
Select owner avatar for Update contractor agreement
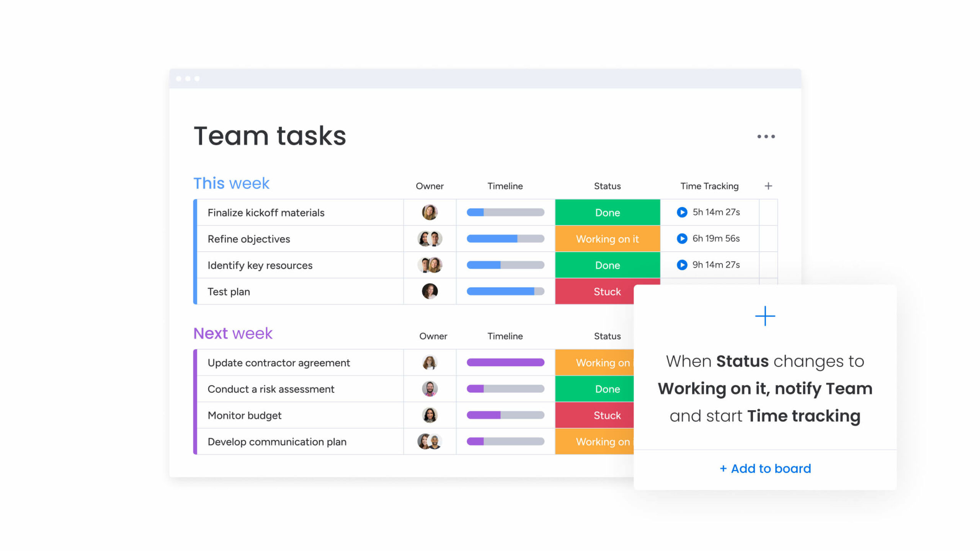[x=429, y=363]
